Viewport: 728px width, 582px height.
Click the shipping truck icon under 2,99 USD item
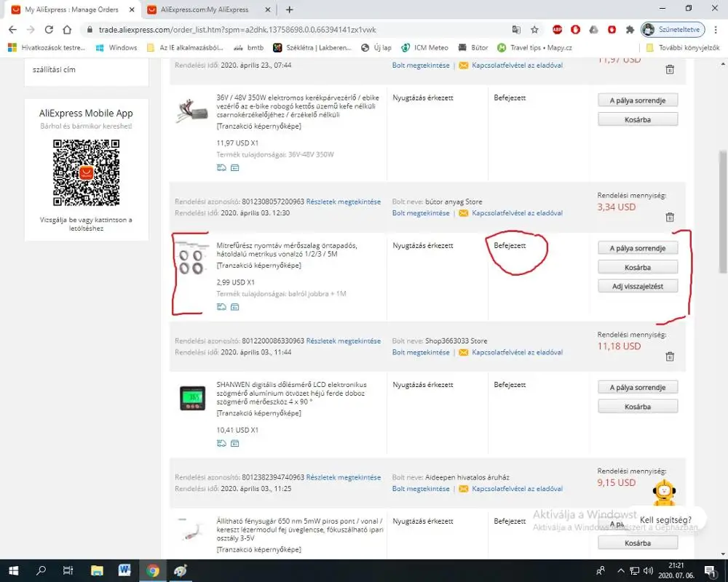221,307
